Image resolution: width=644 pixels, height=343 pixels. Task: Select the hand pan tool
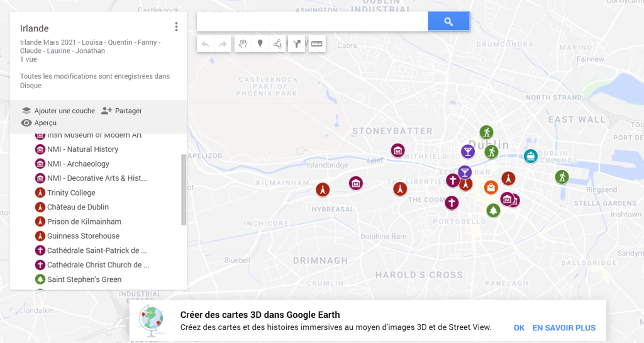243,44
